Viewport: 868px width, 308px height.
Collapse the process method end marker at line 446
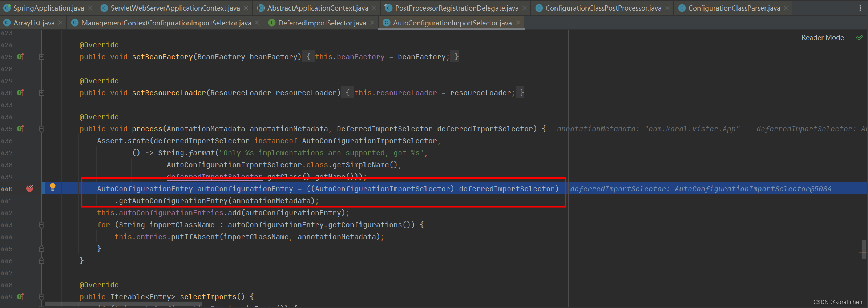[41, 261]
